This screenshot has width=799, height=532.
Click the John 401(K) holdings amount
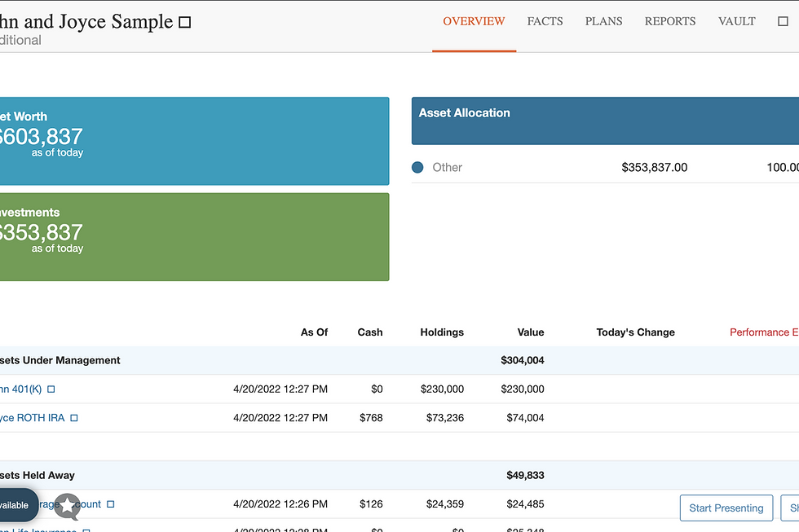[442, 389]
